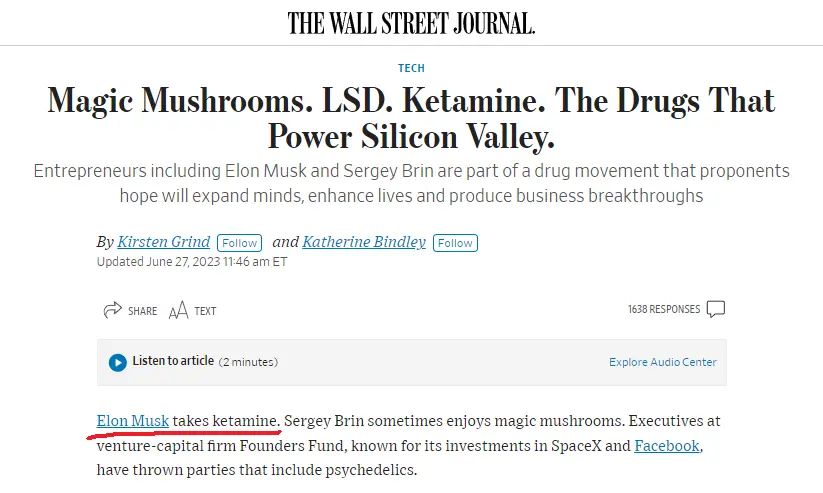Viewport: 823px width, 493px height.
Task: Follow Kirsten Grind using the Follow button
Action: coord(239,243)
